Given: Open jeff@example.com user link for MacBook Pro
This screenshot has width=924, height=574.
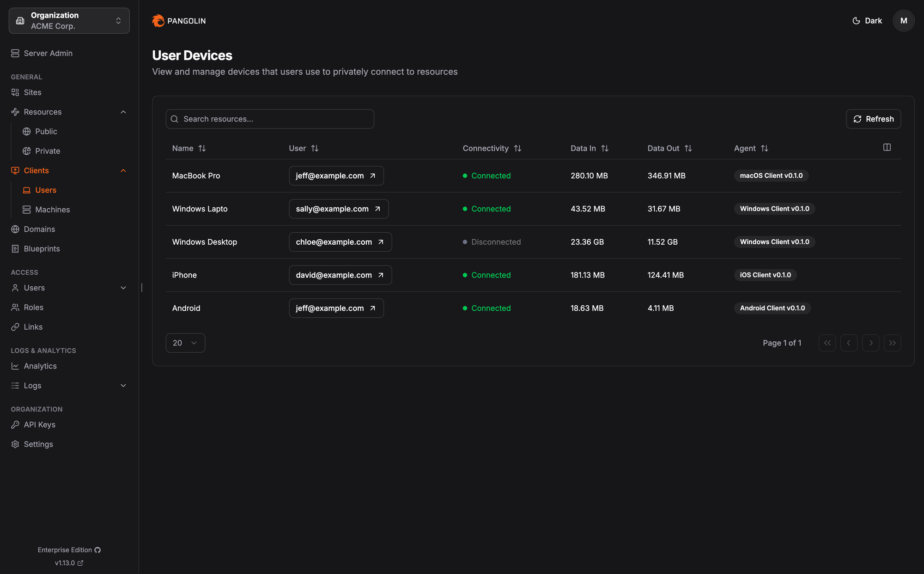Looking at the screenshot, I should (336, 175).
